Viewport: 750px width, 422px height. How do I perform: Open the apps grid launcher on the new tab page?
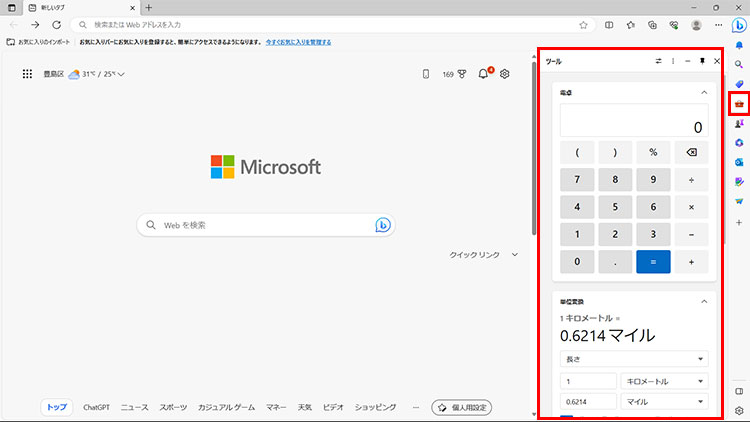(x=27, y=74)
